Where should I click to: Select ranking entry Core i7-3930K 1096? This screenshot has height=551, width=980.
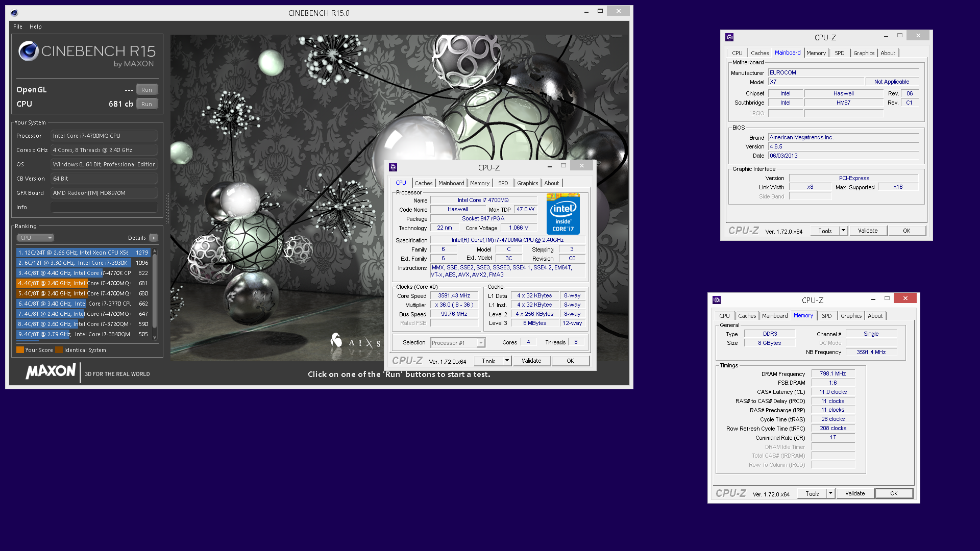point(83,263)
